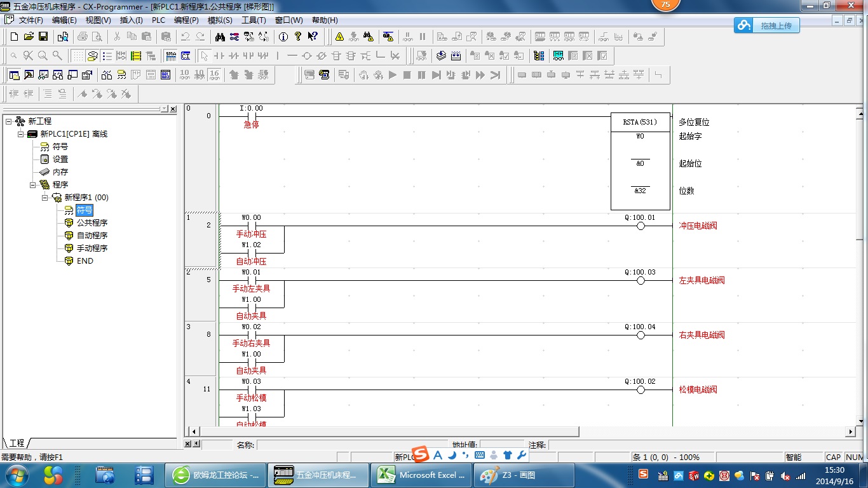The width and height of the screenshot is (868, 488).
Task: Open the SMA memory view icon
Action: click(170, 56)
